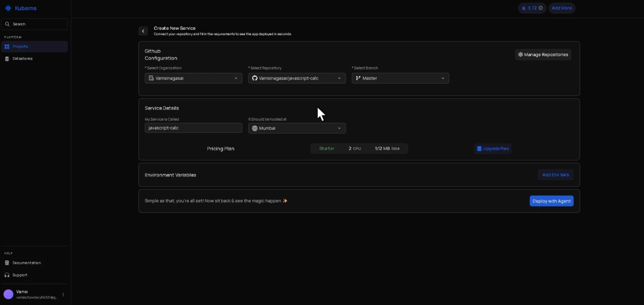
Task: Click the Deploy with Agent button
Action: coord(551,201)
